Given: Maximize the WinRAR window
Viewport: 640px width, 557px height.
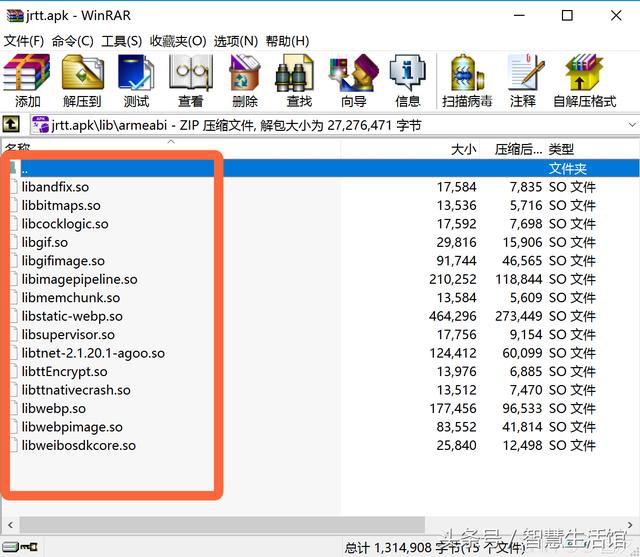Looking at the screenshot, I should point(567,16).
